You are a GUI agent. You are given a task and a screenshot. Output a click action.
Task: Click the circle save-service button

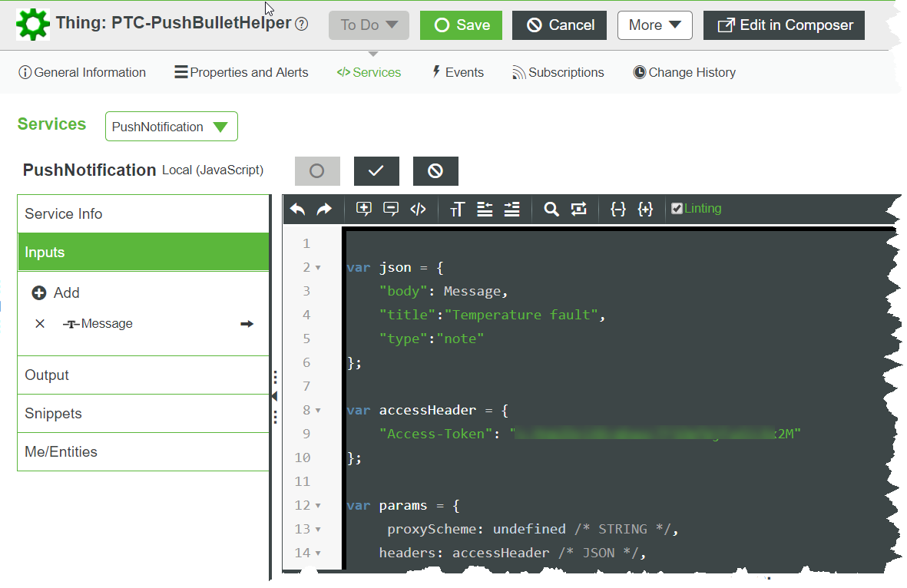317,171
